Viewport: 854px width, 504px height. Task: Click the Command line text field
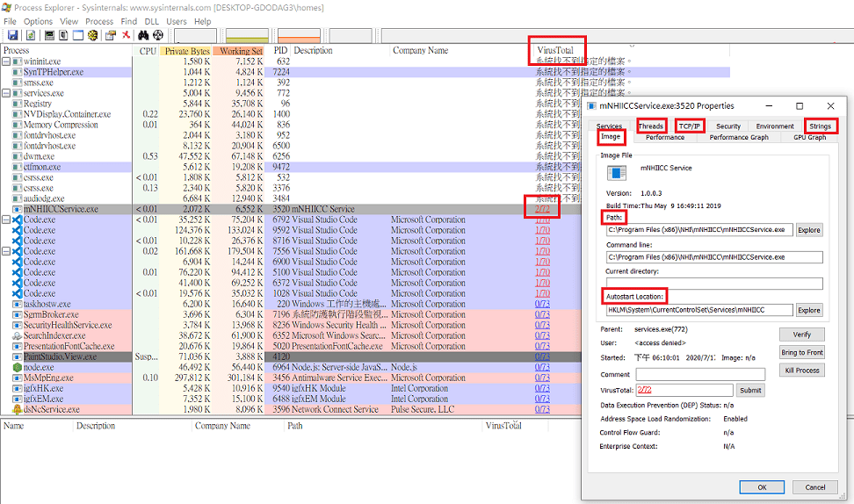(x=714, y=257)
